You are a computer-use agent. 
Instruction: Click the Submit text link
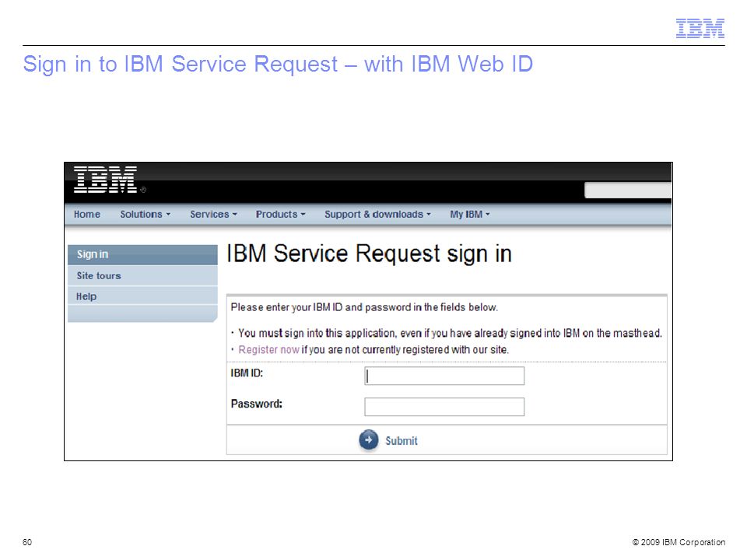(x=402, y=441)
